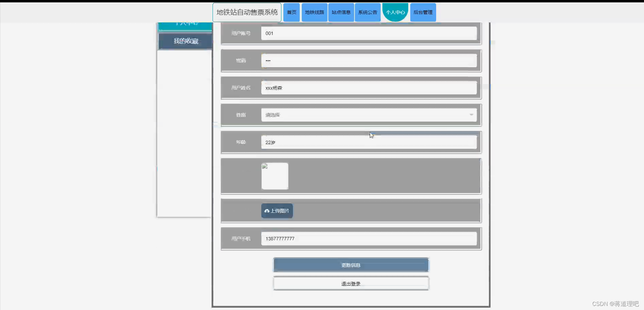
Task: Click the 个人中心 sidebar entry
Action: (x=184, y=24)
